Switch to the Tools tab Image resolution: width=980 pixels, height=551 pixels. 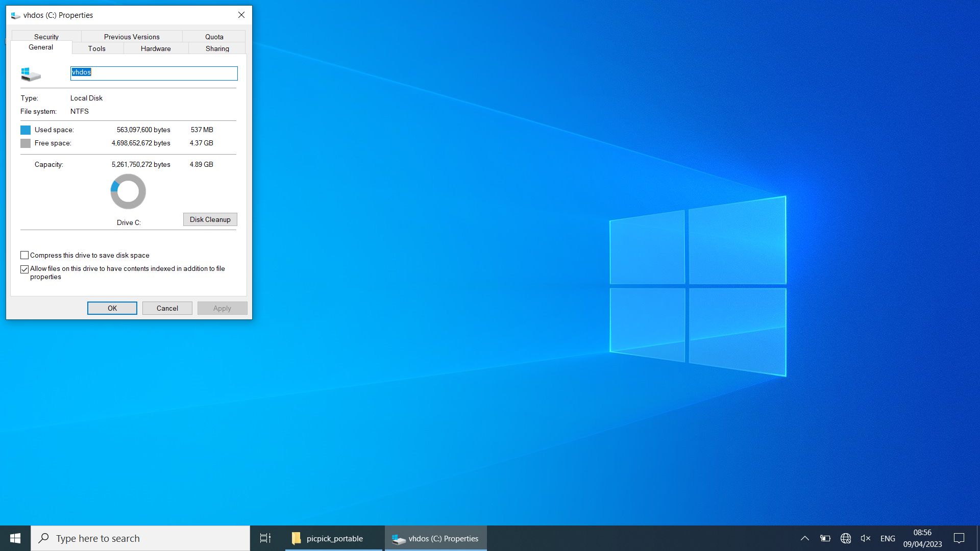pyautogui.click(x=97, y=48)
